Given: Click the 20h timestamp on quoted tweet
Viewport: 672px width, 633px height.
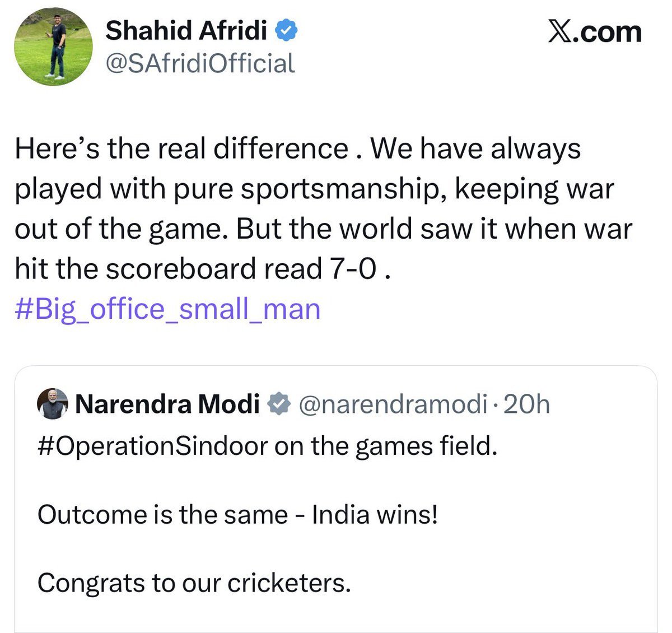Looking at the screenshot, I should (526, 404).
